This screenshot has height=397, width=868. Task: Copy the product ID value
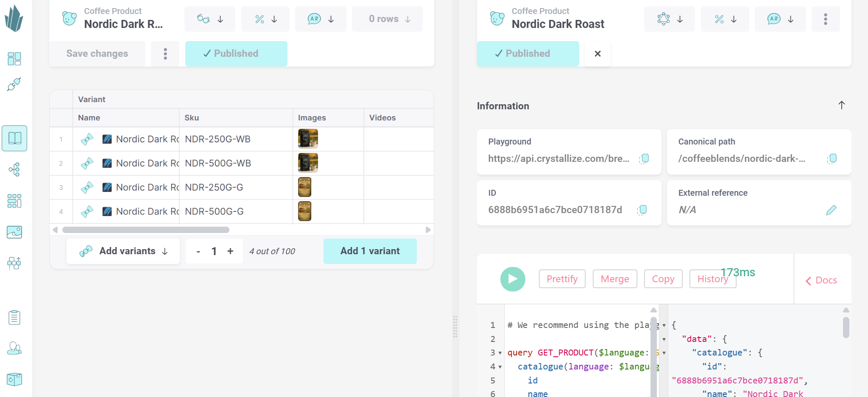pyautogui.click(x=642, y=210)
